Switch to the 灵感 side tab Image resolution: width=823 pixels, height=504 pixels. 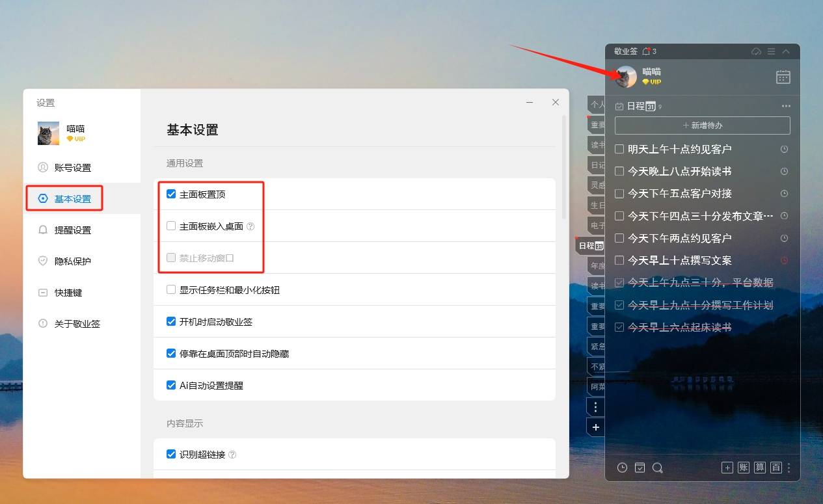(597, 185)
